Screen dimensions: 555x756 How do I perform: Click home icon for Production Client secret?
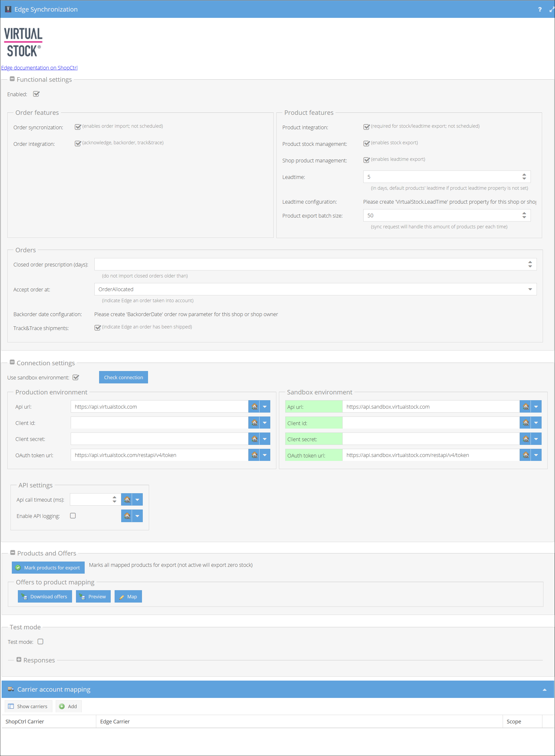point(254,439)
